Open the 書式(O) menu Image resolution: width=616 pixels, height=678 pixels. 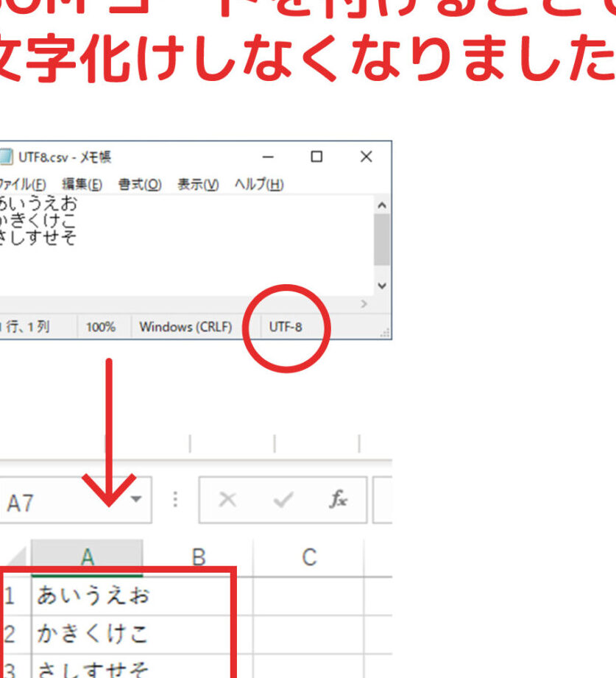coord(140,184)
